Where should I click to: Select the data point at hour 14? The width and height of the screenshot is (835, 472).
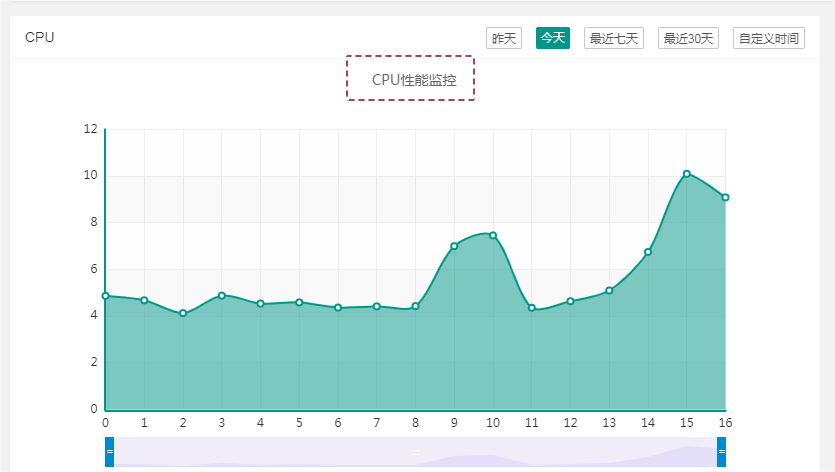648,252
